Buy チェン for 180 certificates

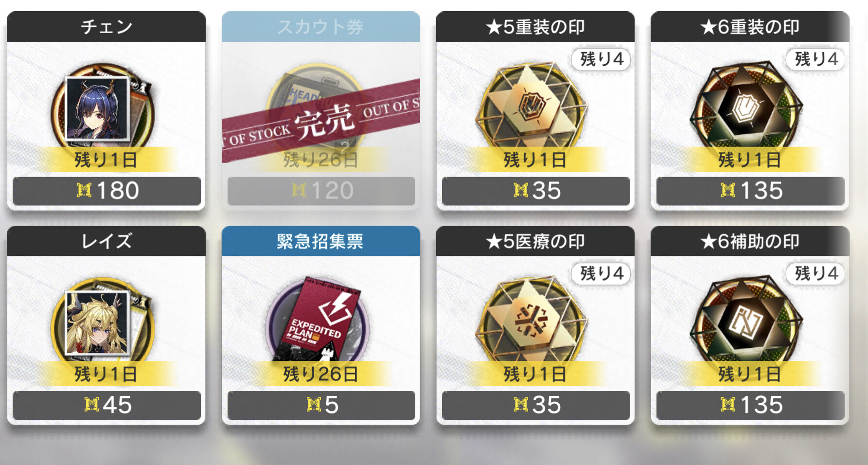(x=106, y=191)
